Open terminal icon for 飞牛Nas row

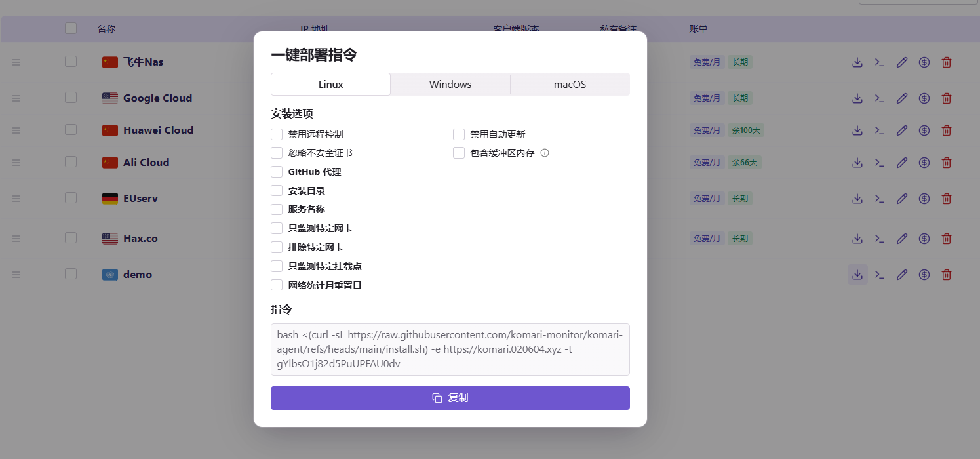(880, 62)
